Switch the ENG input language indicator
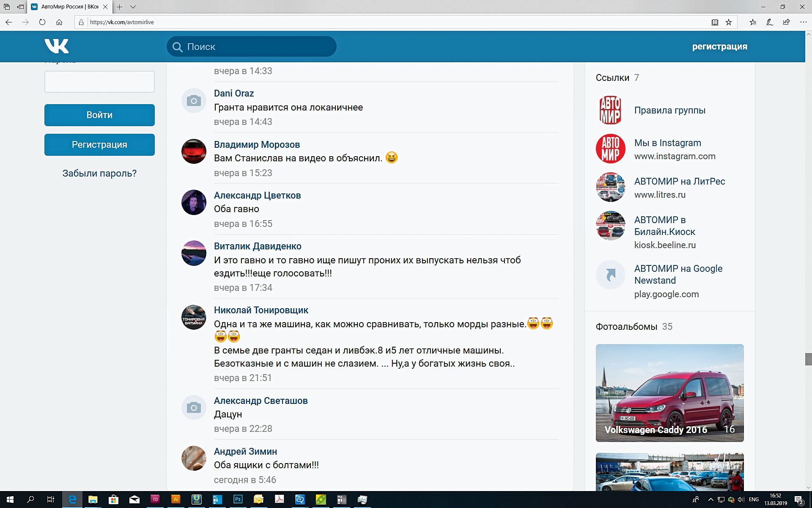812x508 pixels. tap(754, 500)
